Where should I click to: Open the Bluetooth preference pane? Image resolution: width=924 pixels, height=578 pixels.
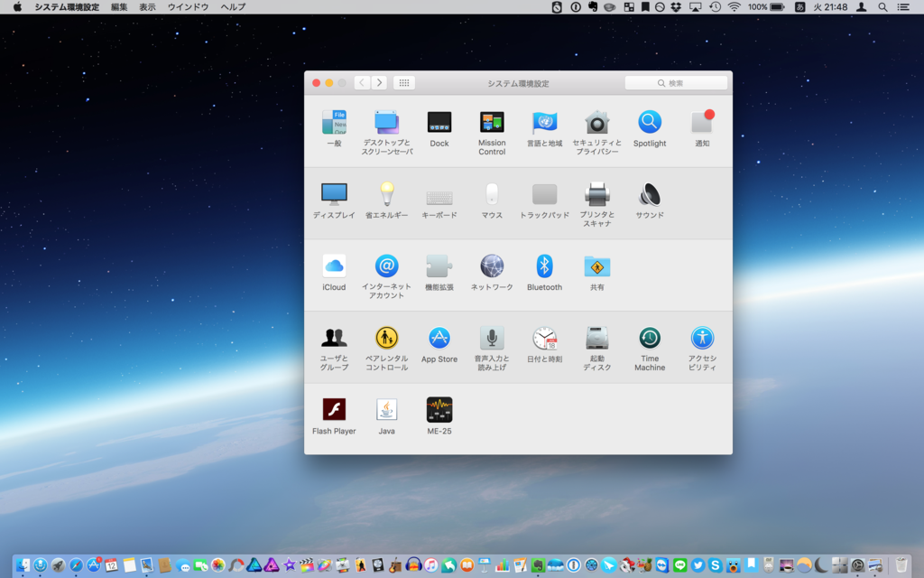tap(544, 273)
